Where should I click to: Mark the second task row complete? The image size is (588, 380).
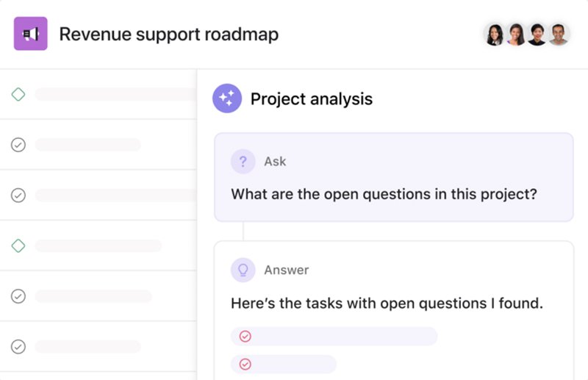(18, 145)
